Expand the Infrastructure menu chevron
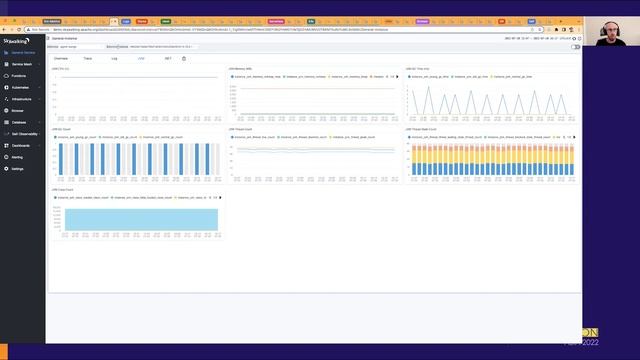This screenshot has height=360, width=640. point(39,99)
